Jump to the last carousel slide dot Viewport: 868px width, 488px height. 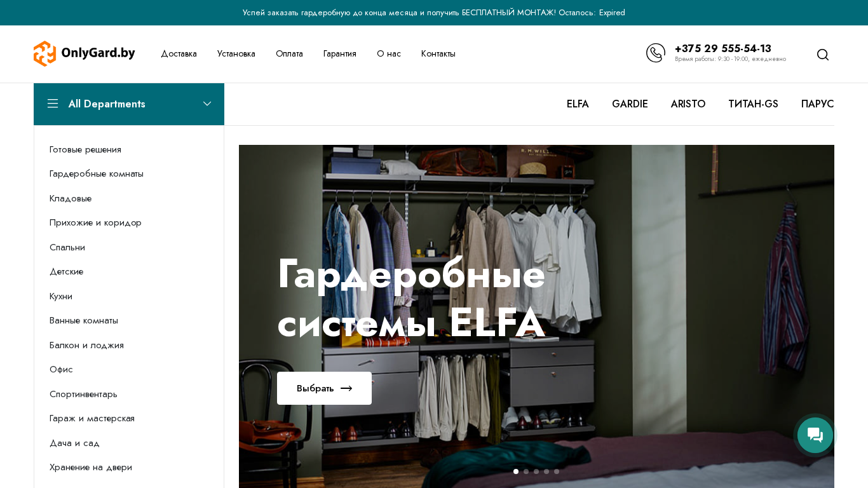557,471
